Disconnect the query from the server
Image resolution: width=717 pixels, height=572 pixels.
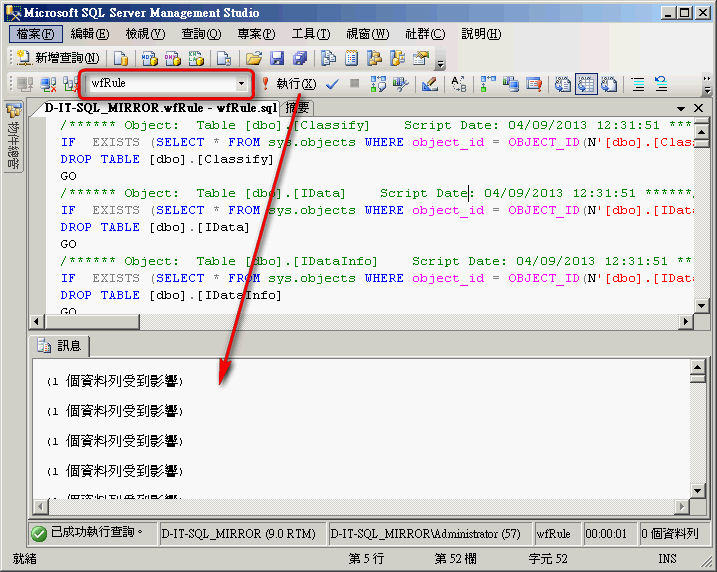pyautogui.click(x=48, y=84)
